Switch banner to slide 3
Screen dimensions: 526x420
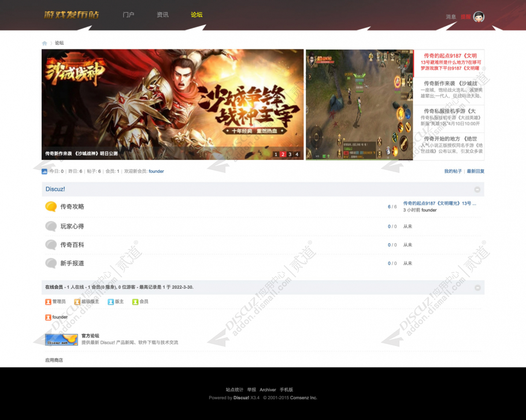click(x=290, y=154)
